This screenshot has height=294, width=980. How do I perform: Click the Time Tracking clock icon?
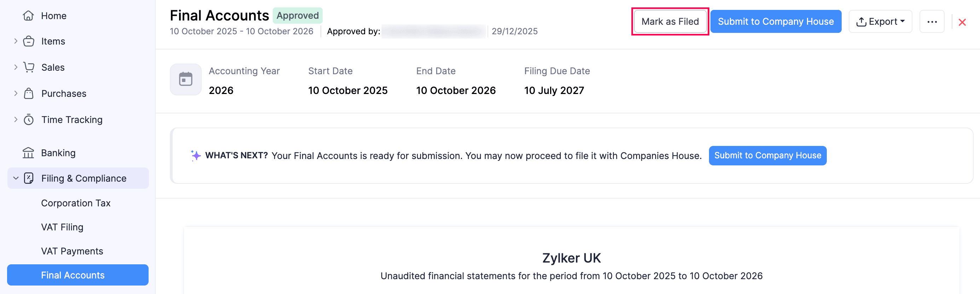coord(29,119)
